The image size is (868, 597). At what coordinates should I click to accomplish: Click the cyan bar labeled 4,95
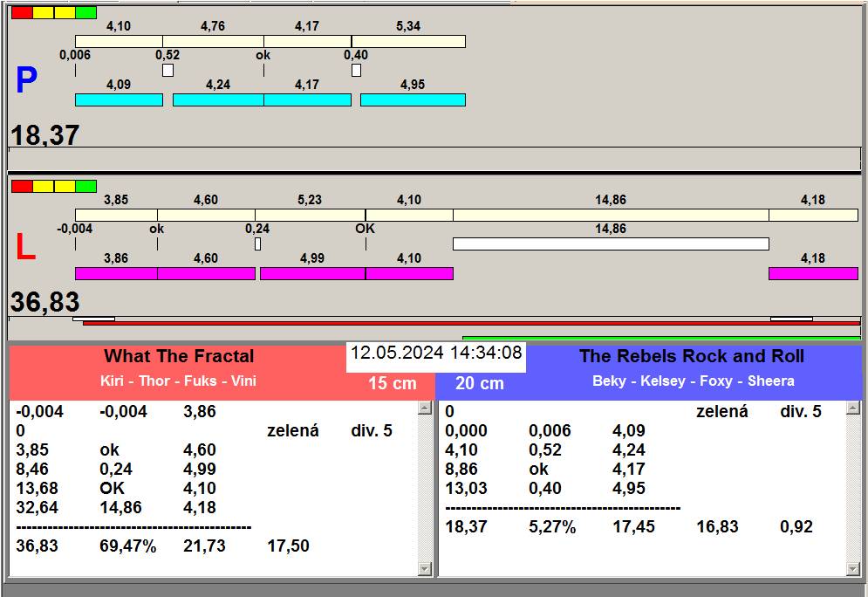pos(413,100)
